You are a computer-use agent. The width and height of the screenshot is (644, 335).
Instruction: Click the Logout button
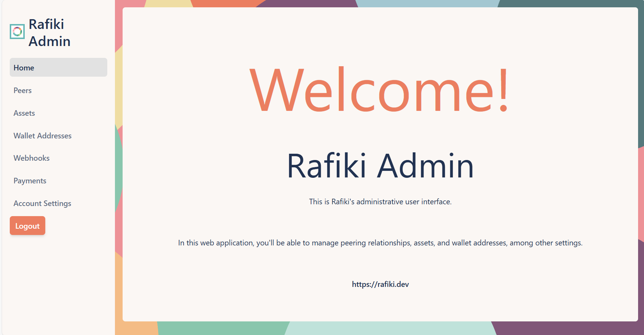(x=28, y=226)
